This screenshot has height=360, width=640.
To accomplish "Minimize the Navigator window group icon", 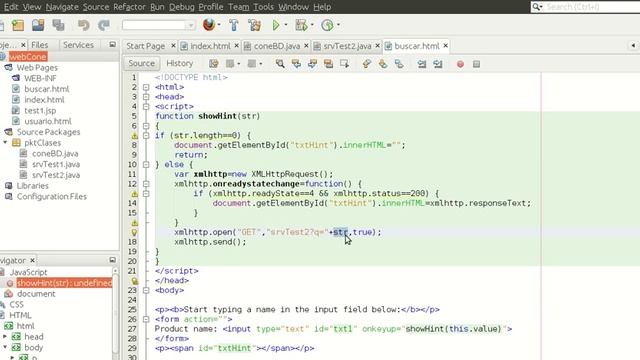I will point(112,260).
